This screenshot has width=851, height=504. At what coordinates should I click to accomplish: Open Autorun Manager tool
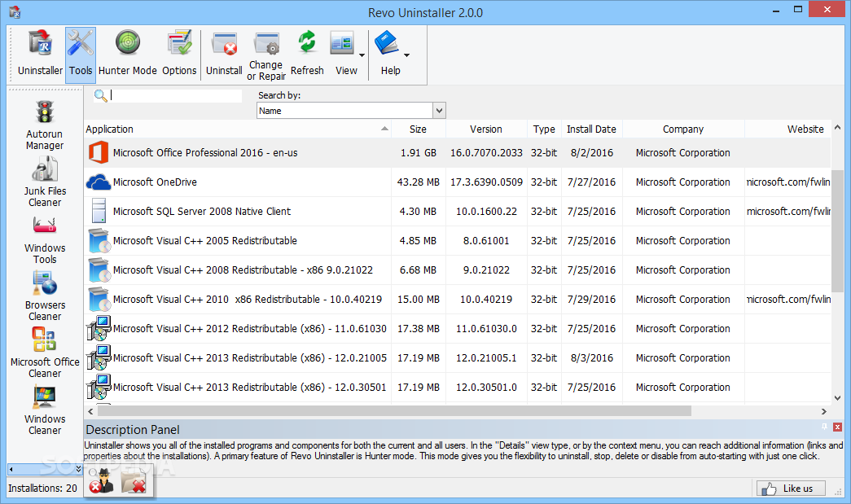pyautogui.click(x=45, y=125)
